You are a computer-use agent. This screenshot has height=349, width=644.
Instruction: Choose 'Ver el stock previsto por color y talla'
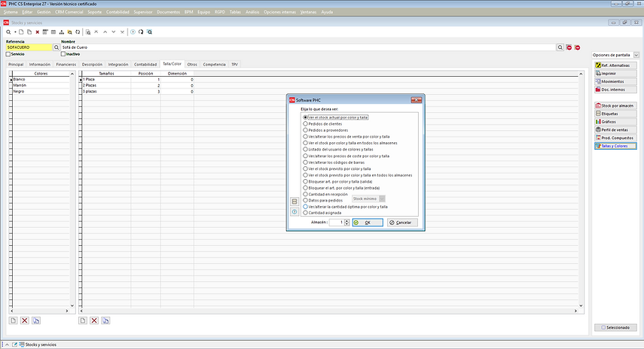tap(305, 168)
